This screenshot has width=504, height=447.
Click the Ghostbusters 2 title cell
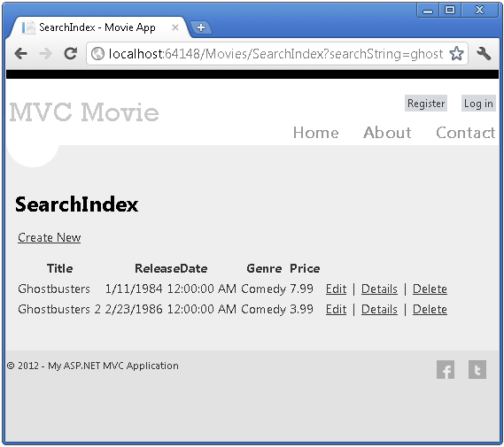(x=59, y=310)
